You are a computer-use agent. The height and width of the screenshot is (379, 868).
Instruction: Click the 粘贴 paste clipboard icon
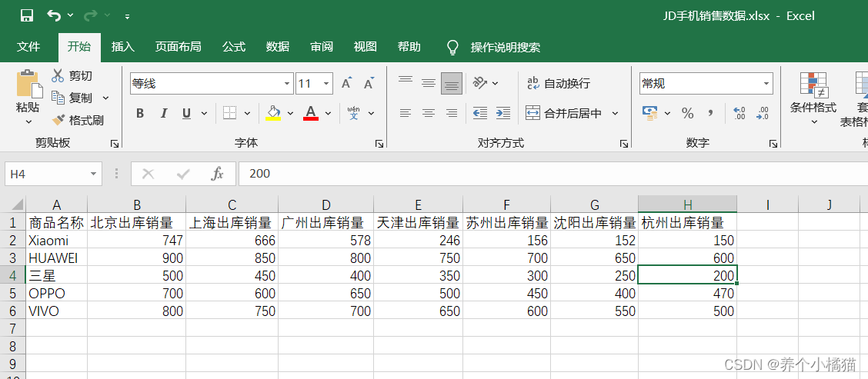(x=28, y=84)
